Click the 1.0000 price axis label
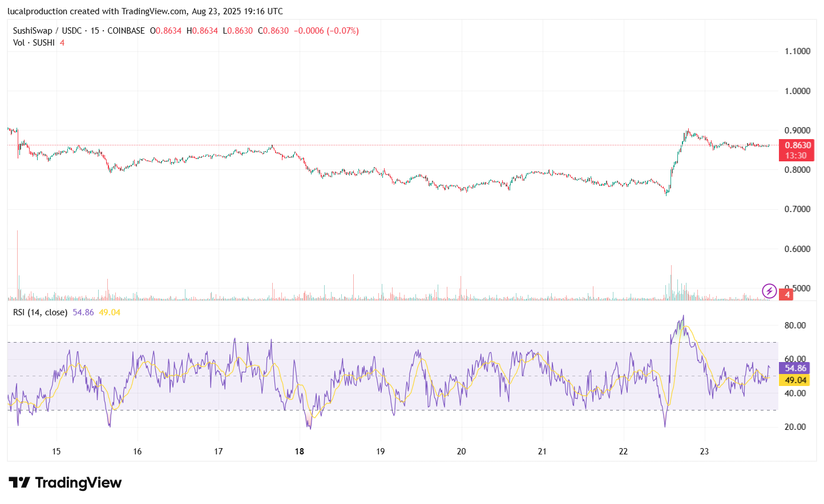The width and height of the screenshot is (824, 504). pos(797,91)
